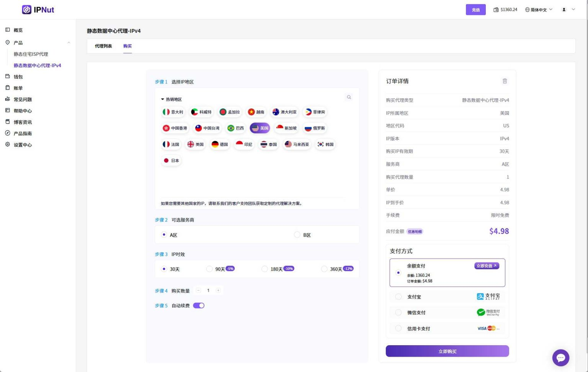
Task: Select the Japan flag region
Action: [171, 161]
